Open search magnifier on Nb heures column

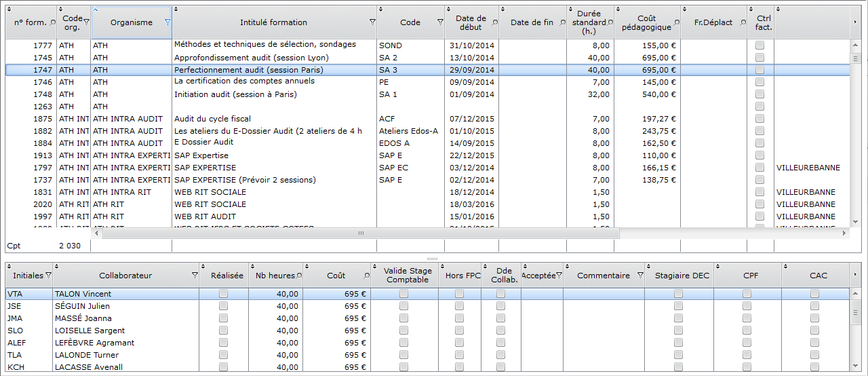tap(299, 276)
